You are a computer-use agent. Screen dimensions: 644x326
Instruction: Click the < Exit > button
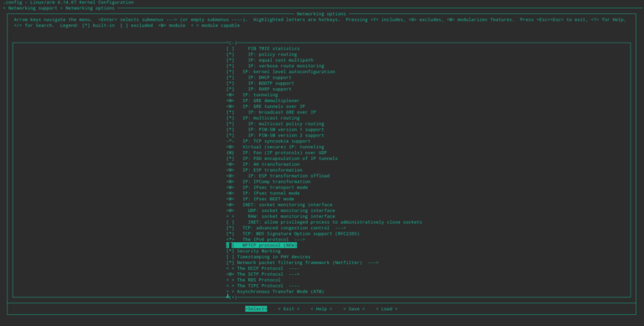(x=288, y=308)
